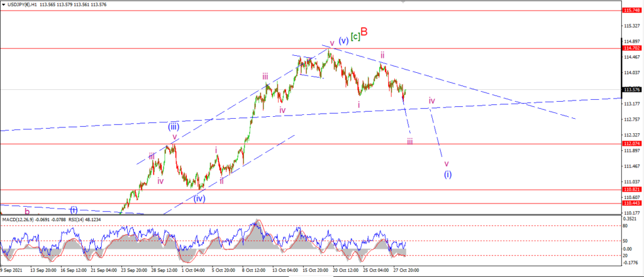The width and height of the screenshot is (644, 277).
Task: Select the green [c] wave label
Action: tap(355, 36)
